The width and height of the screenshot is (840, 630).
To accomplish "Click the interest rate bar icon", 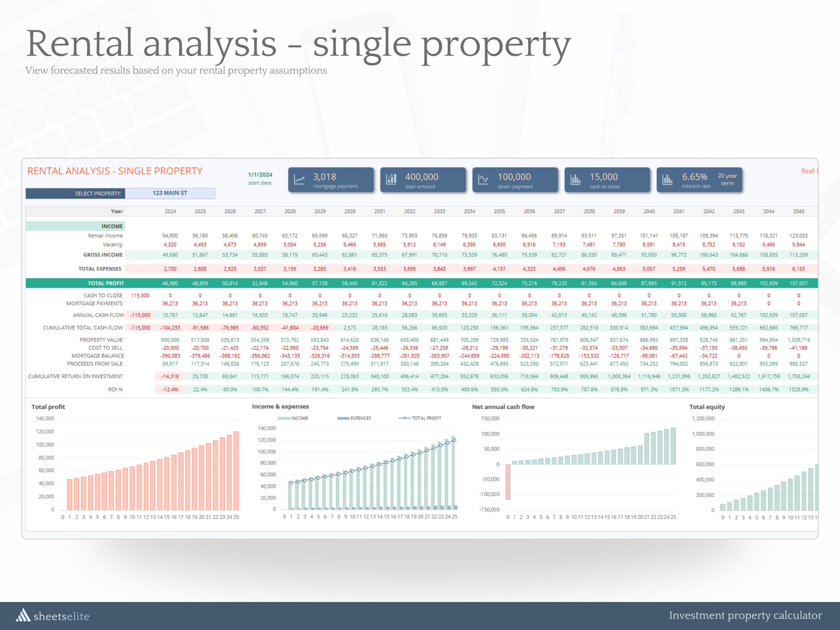I will [x=667, y=179].
